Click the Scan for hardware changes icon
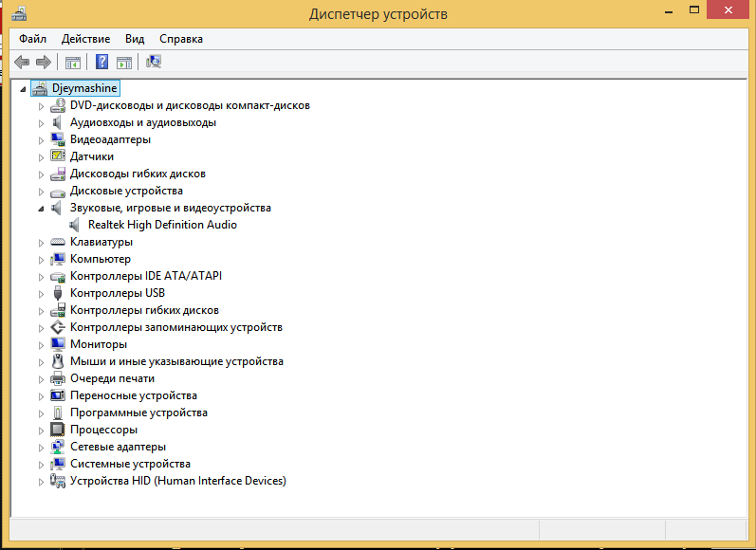Screen dimensions: 756x550 pyautogui.click(x=154, y=63)
